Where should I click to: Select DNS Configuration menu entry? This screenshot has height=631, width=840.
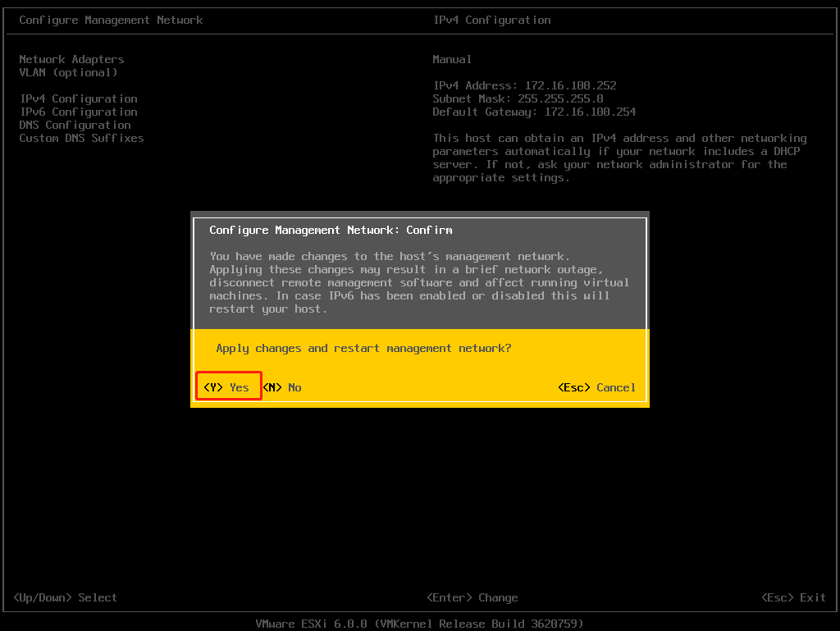point(75,125)
